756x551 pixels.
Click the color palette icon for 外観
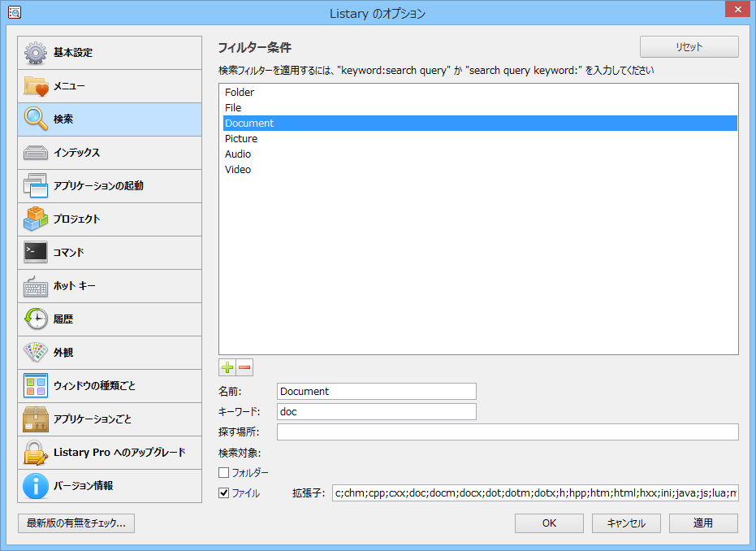click(x=36, y=352)
